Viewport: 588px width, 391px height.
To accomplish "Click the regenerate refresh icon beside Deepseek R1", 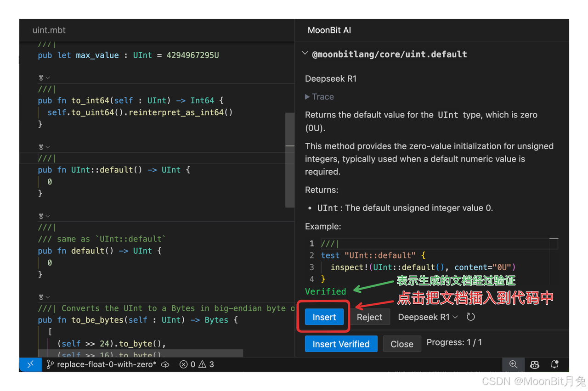I will point(470,317).
